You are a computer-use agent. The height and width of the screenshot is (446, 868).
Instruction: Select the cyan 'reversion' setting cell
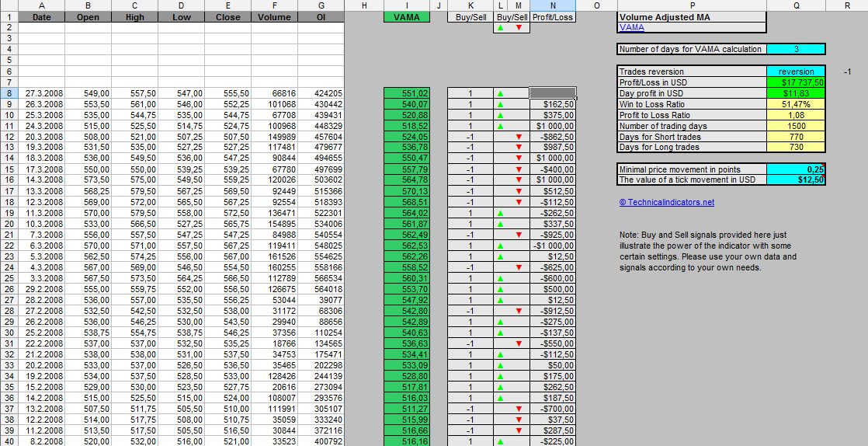pos(796,71)
